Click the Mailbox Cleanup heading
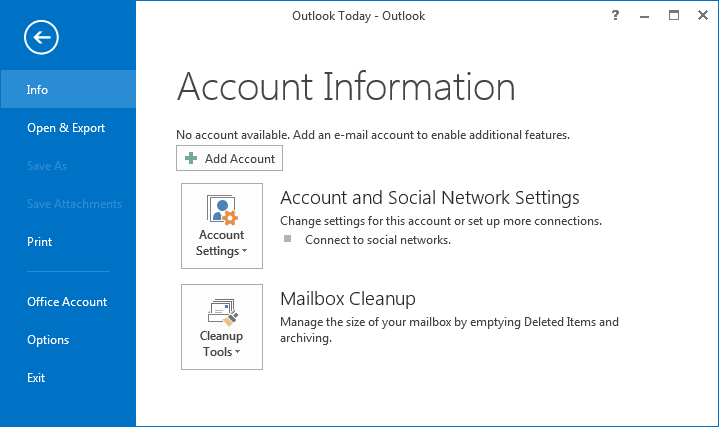Viewport: 719px width, 427px height. pyautogui.click(x=348, y=299)
